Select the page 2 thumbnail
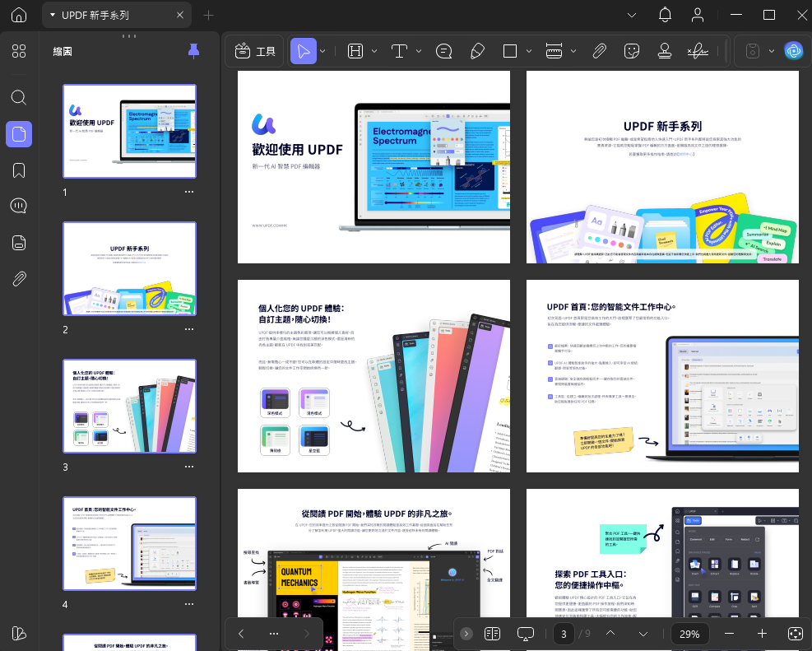This screenshot has width=812, height=651. [x=130, y=268]
